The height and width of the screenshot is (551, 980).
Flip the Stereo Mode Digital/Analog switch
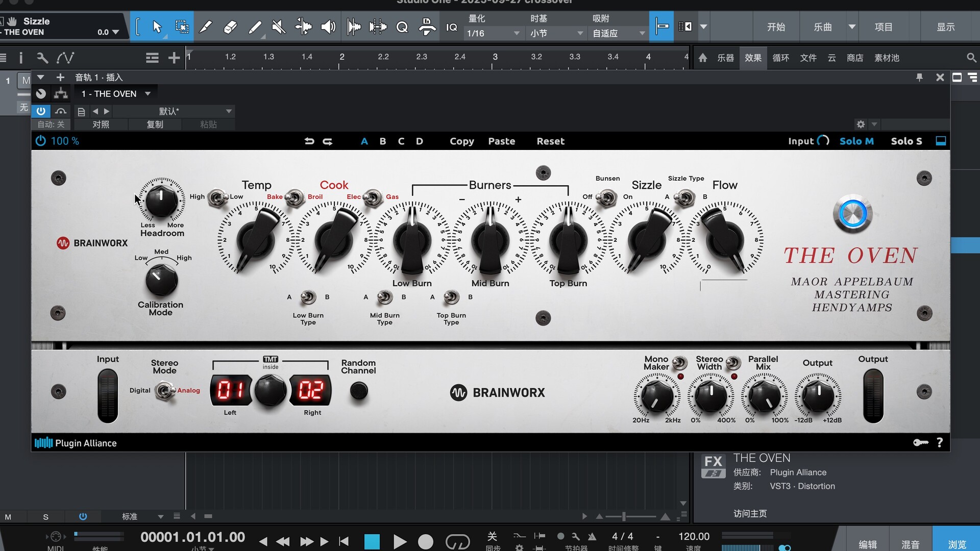click(x=164, y=391)
